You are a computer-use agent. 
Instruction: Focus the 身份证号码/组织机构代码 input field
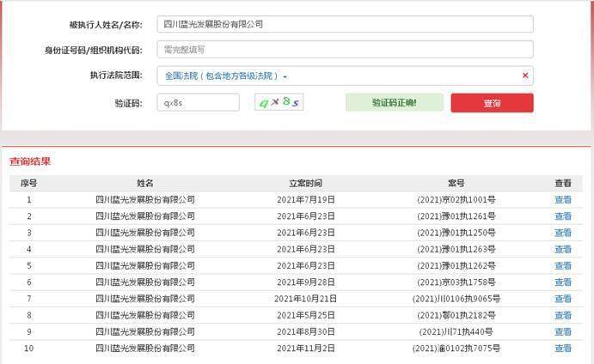(x=344, y=50)
